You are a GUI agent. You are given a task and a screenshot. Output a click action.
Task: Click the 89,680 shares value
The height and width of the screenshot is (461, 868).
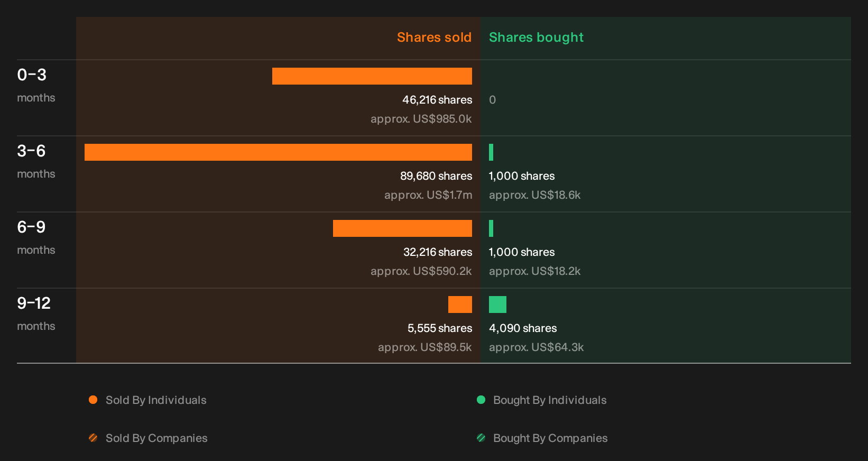pos(436,176)
